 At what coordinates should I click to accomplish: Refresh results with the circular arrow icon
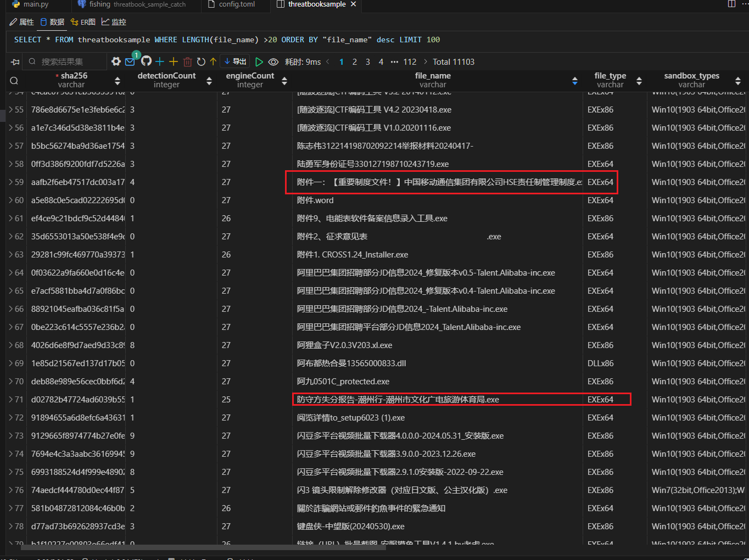[x=201, y=61]
